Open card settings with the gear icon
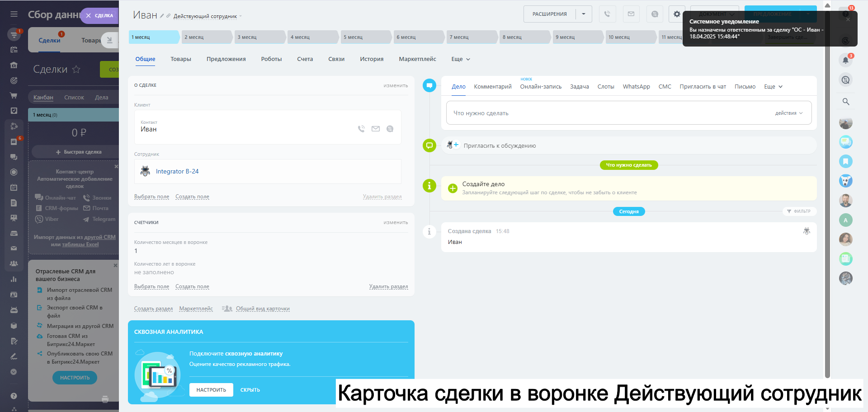 (x=677, y=14)
